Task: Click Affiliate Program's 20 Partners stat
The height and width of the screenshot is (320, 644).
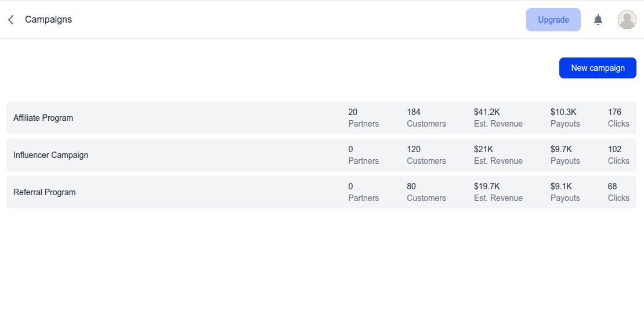Action: pos(363,118)
